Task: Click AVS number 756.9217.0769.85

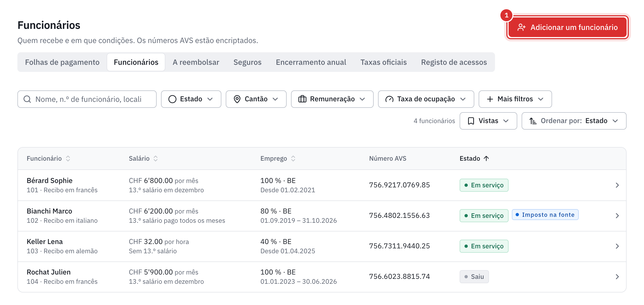Action: tap(400, 185)
